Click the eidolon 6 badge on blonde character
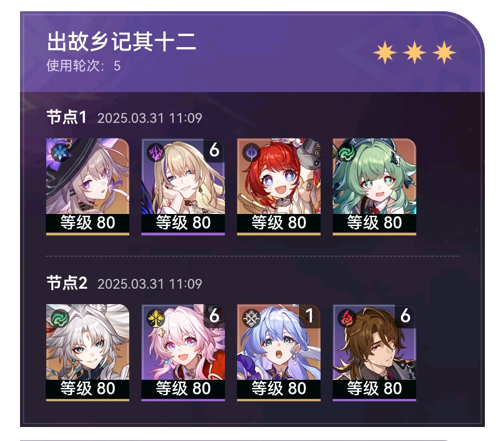This screenshot has width=504, height=441. coord(214,150)
